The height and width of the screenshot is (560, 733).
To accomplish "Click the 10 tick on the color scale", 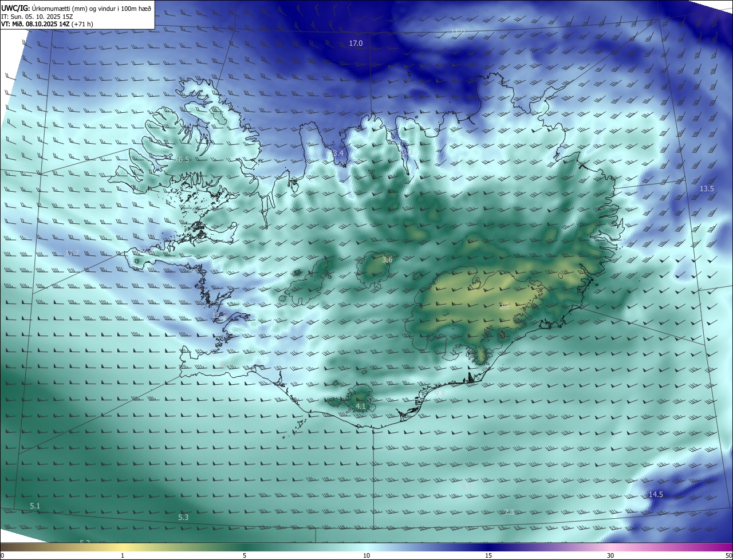I will pos(366,555).
